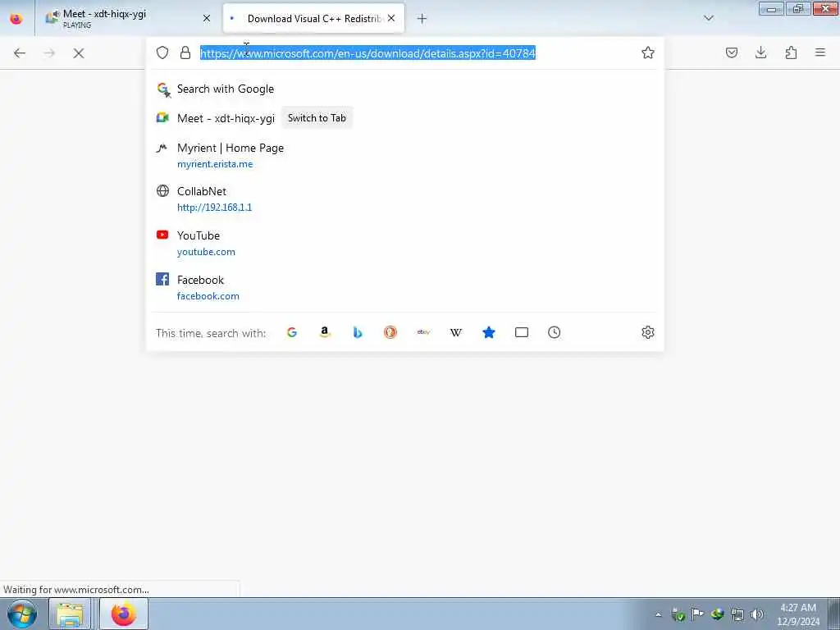Bookmark this page with the star icon
This screenshot has width=840, height=630.
(648, 52)
